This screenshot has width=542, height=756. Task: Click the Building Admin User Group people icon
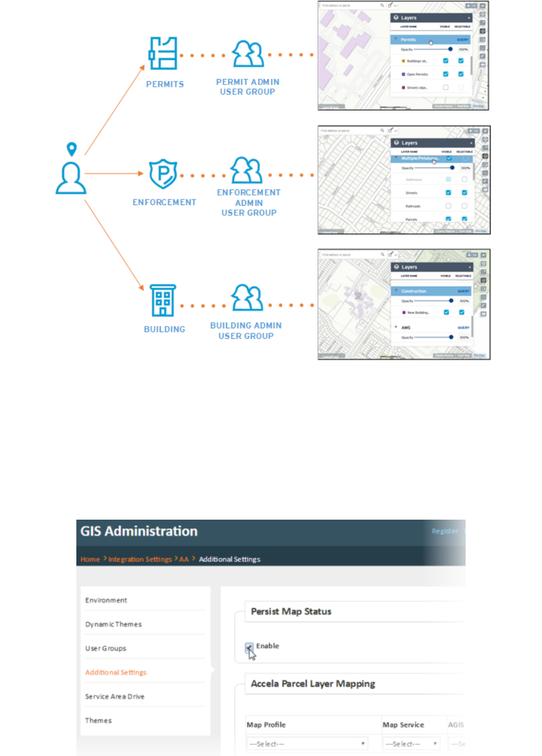pyautogui.click(x=247, y=298)
